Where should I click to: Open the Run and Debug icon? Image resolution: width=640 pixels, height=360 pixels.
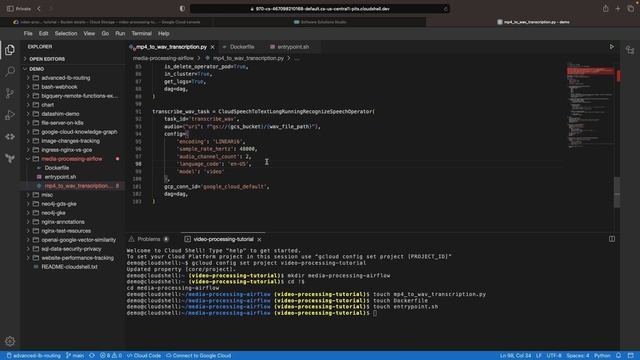pyautogui.click(x=10, y=115)
